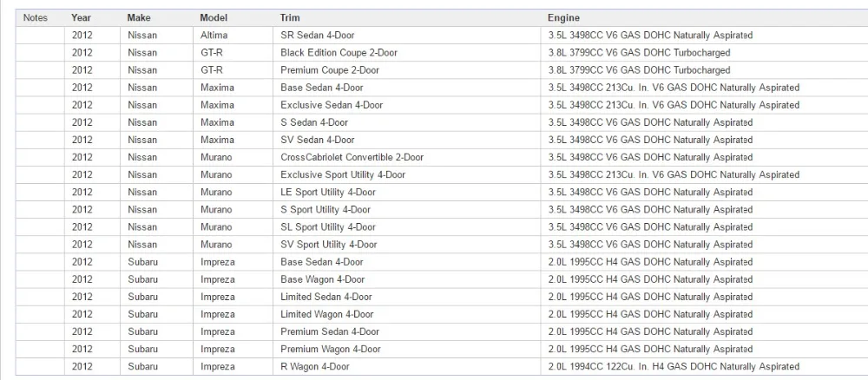The image size is (868, 380).
Task: Select the R Wagon 4-Door trim cell
Action: (407, 366)
